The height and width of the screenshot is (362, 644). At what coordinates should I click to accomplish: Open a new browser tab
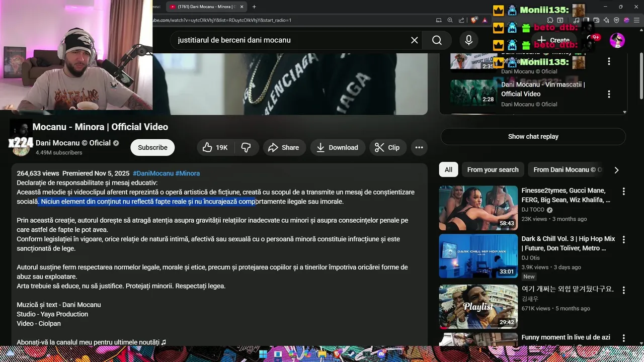point(254,7)
